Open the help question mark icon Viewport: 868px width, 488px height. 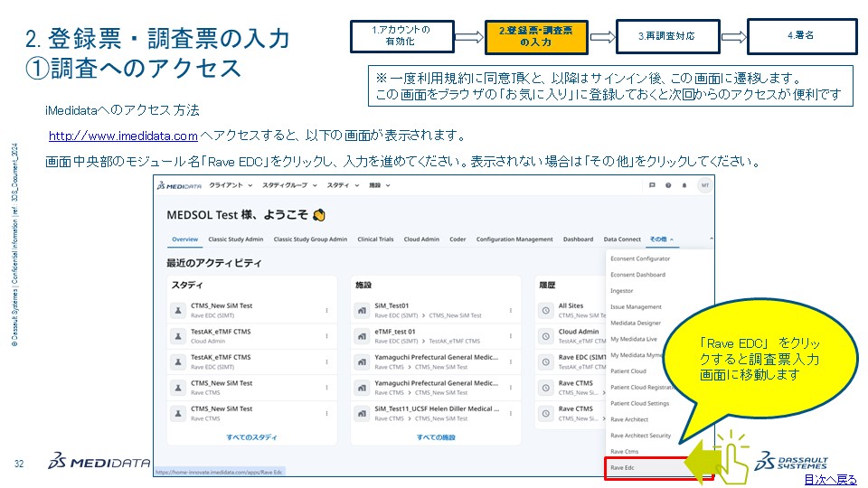pos(668,185)
